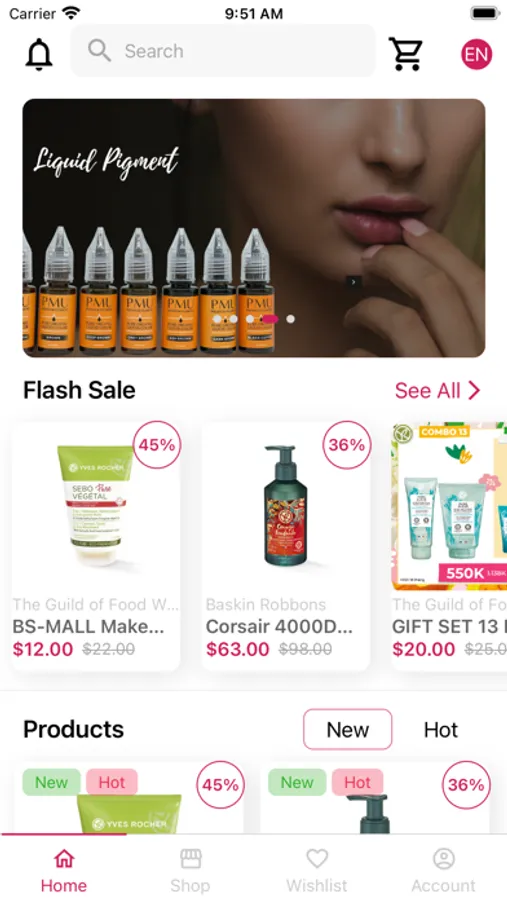This screenshot has height=900, width=507.
Task: Advance banner with small next arrow
Action: 353,282
